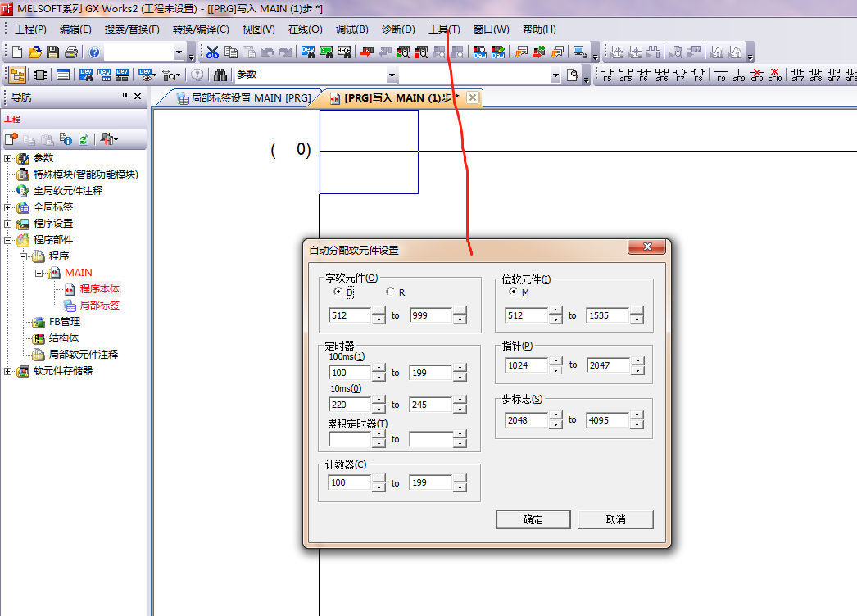This screenshot has width=857, height=616.
Task: Insert output coil with F7 icon
Action: [680, 75]
